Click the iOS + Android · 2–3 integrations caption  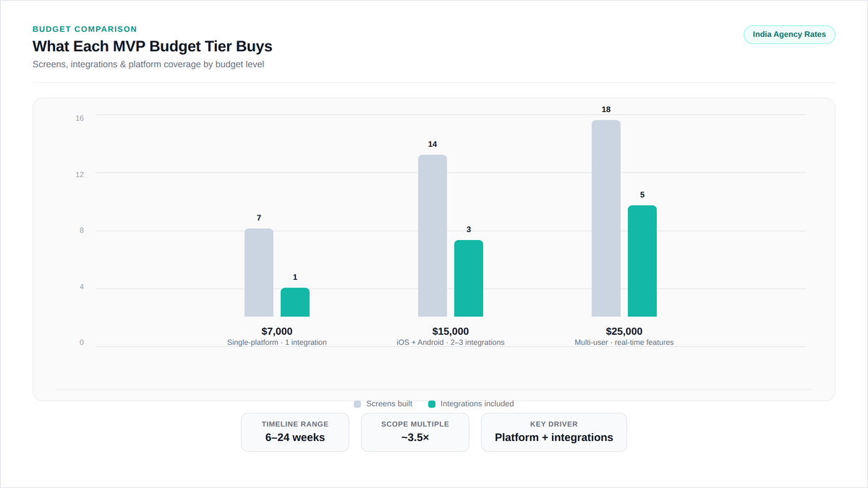click(x=451, y=343)
